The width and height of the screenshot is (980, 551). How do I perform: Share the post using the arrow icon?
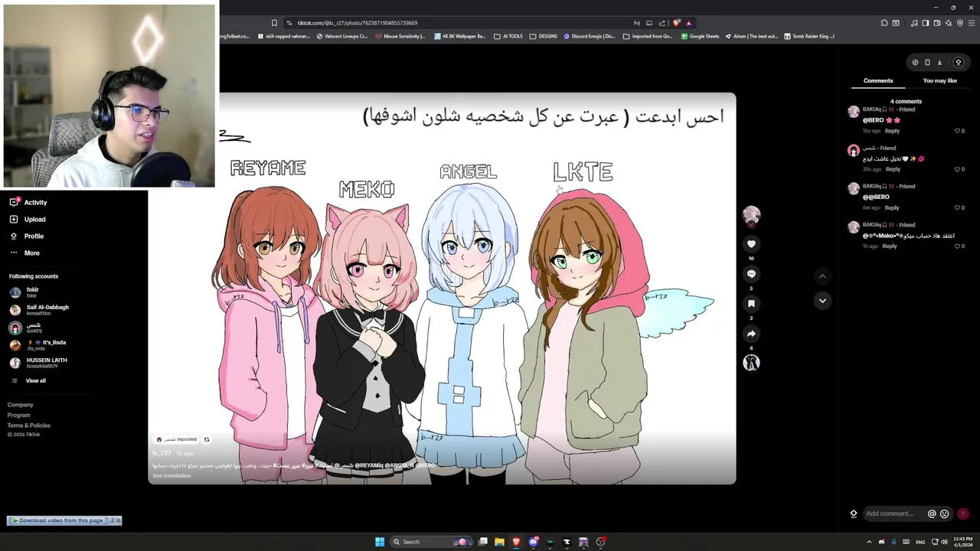(x=751, y=334)
